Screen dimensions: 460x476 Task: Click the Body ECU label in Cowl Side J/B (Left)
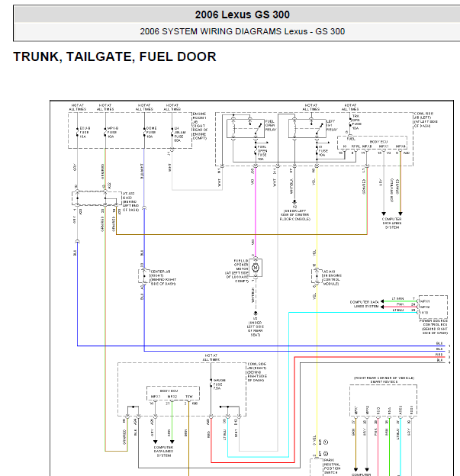[378, 142]
